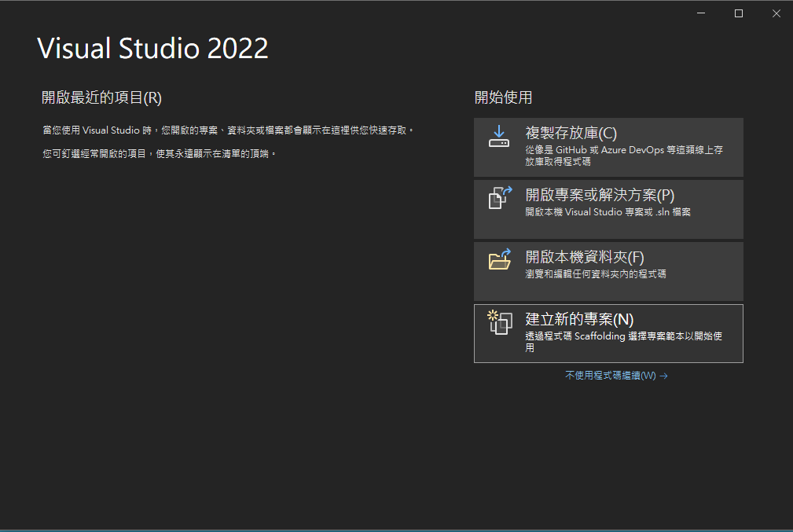The image size is (793, 532).
Task: Click the .sln file description text
Action: [x=608, y=212]
